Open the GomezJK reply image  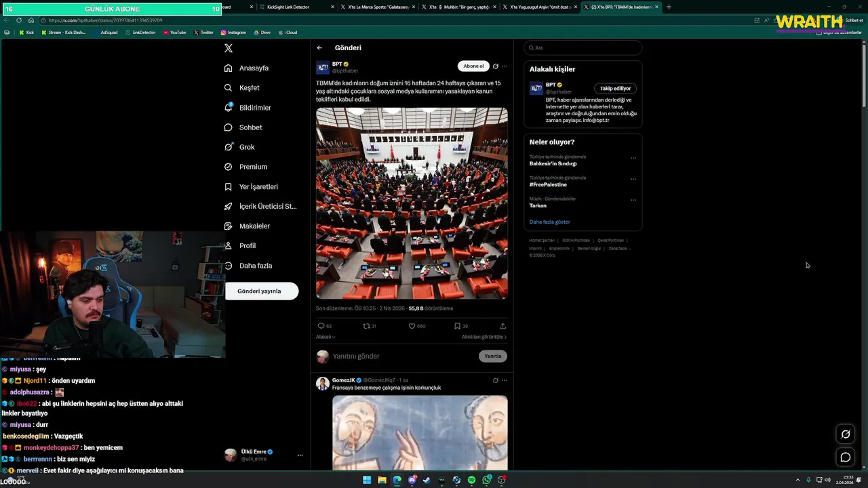420,432
